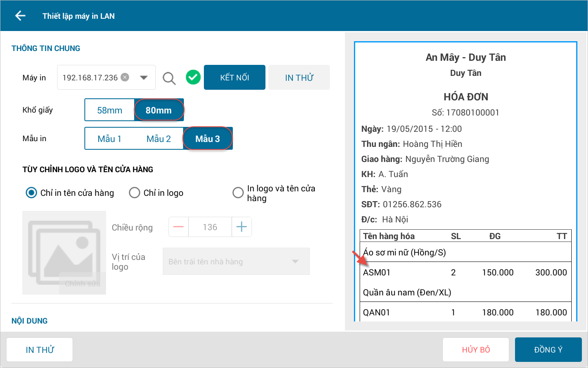Image resolution: width=588 pixels, height=368 pixels.
Task: Select 80mm paper size
Action: click(x=159, y=110)
